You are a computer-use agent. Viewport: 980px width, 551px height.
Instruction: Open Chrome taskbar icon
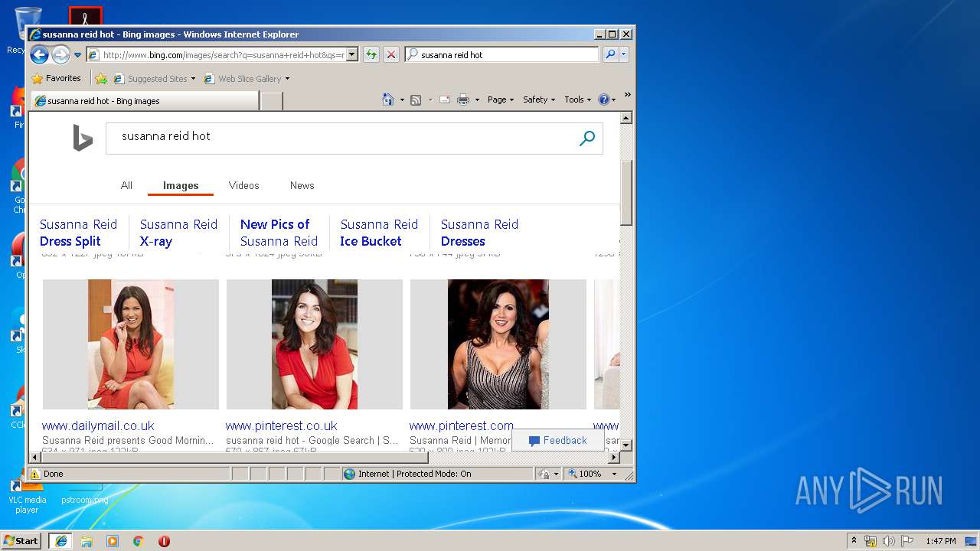tap(138, 541)
